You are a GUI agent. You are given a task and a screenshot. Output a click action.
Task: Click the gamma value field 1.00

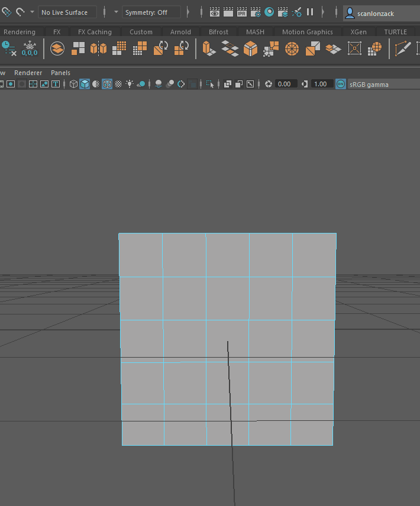pos(322,84)
